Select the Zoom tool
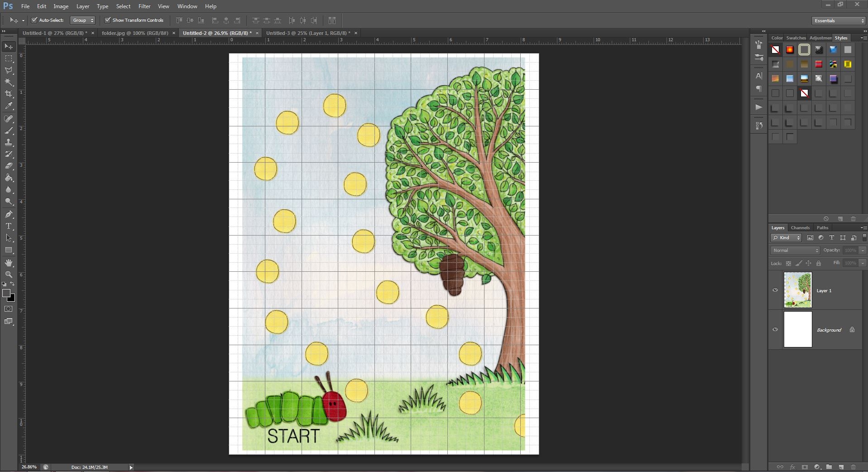This screenshot has width=868, height=472. click(9, 275)
